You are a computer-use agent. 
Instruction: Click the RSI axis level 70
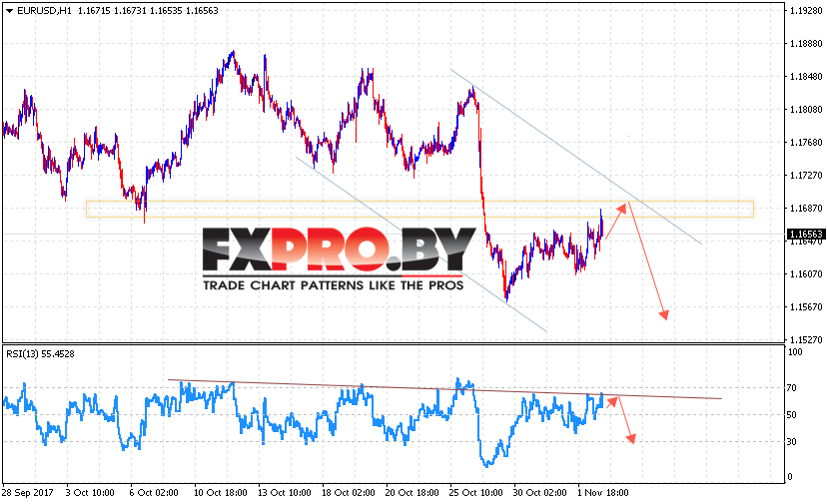[792, 388]
